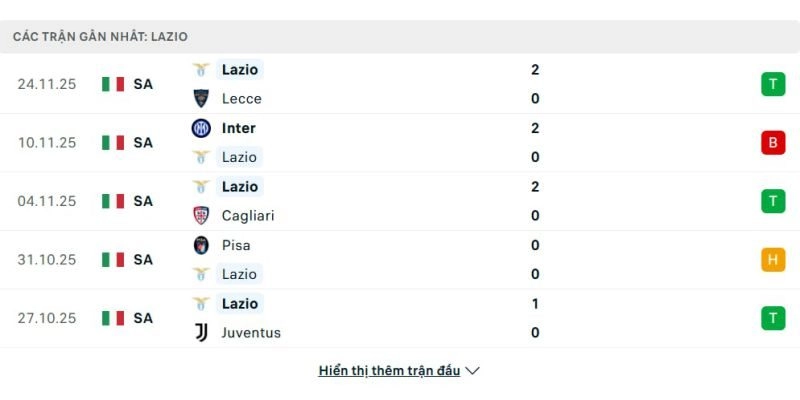
Task: Select the Cagliari team name
Action: 247,215
